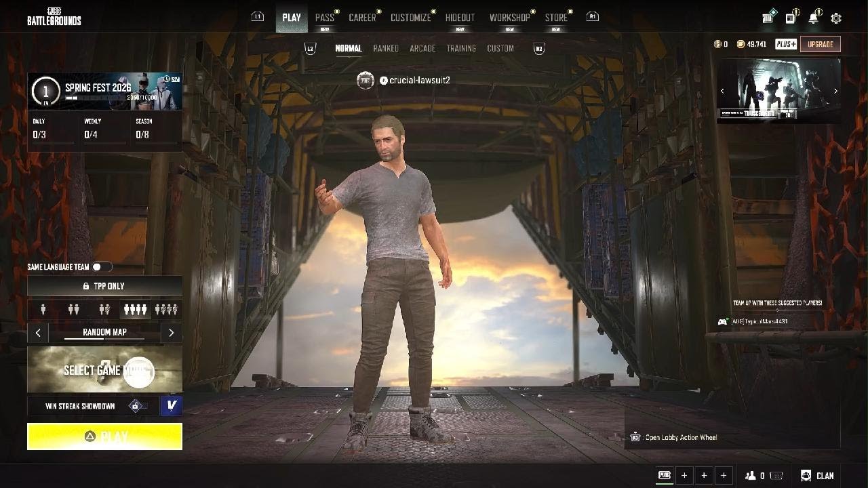
Task: Click the L1 shoulder button indicator
Action: pyautogui.click(x=258, y=16)
